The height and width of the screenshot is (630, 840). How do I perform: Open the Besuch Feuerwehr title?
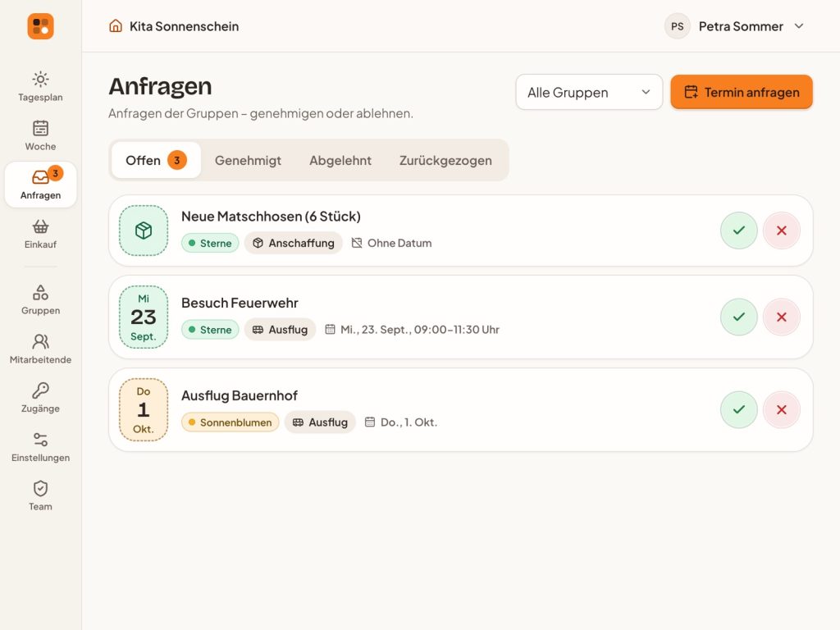point(240,303)
